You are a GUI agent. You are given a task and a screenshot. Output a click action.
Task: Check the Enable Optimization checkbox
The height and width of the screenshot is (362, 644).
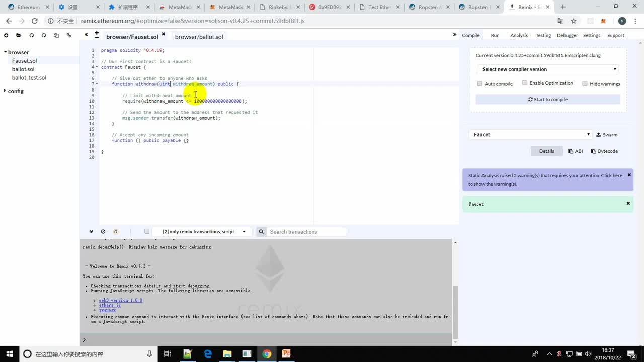[x=525, y=83]
